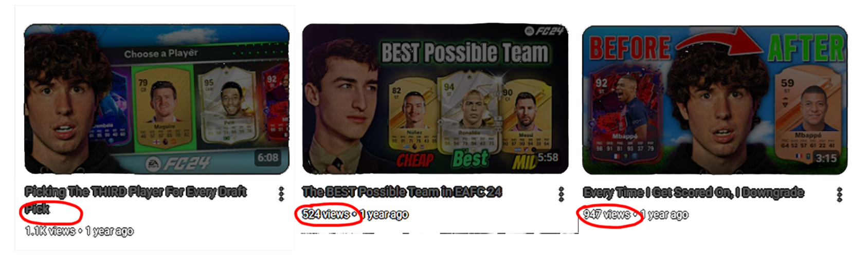Click the red arrow between BEFORE and AFTER
Image resolution: width=868 pixels, height=263 pixels.
(720, 41)
